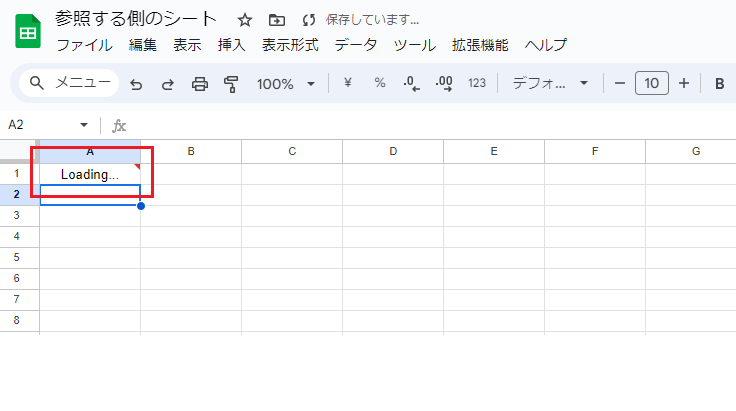Image resolution: width=736 pixels, height=411 pixels.
Task: Click the undo arrow in toolbar
Action: click(136, 84)
